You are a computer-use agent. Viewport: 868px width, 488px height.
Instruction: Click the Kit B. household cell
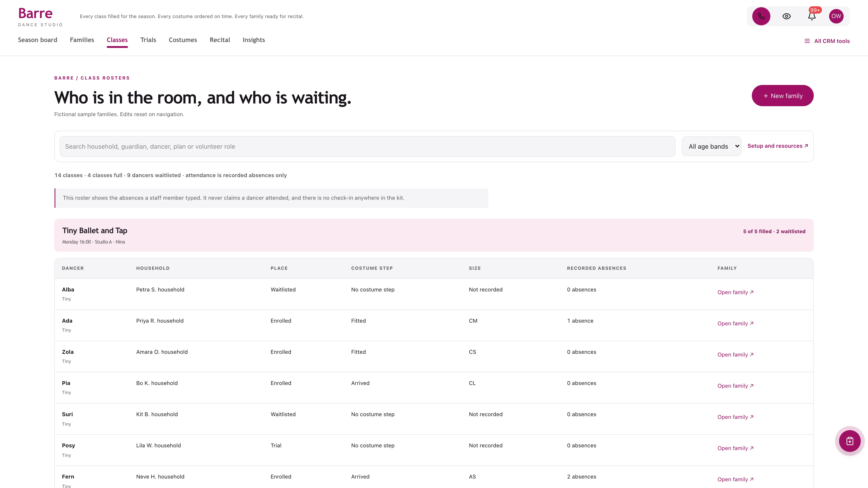coord(157,414)
